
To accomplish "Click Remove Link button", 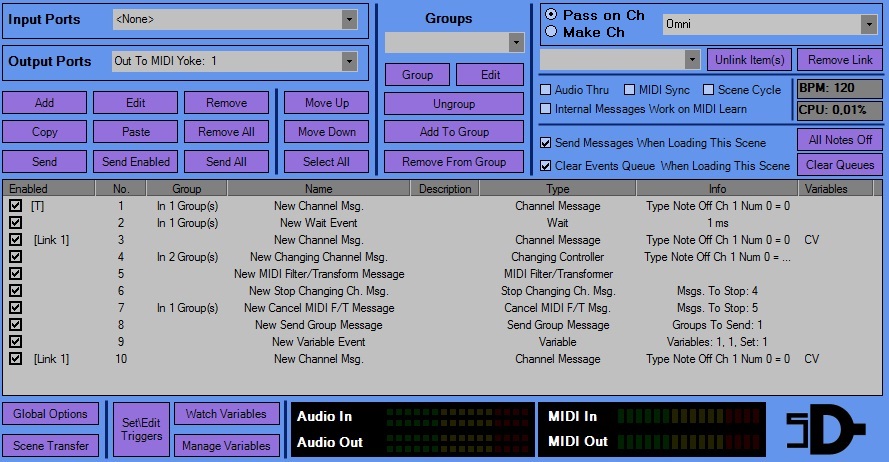I will tap(840, 60).
